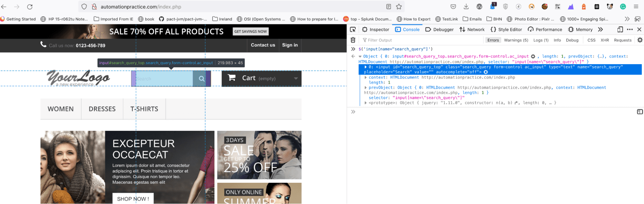Click the Filter Output input field
The image size is (644, 204).
click(x=419, y=40)
